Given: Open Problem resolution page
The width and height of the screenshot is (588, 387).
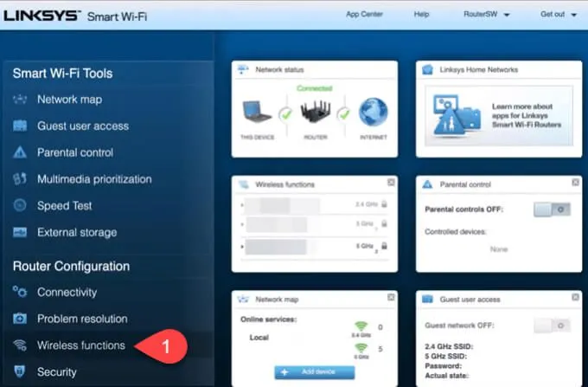Looking at the screenshot, I should click(82, 319).
